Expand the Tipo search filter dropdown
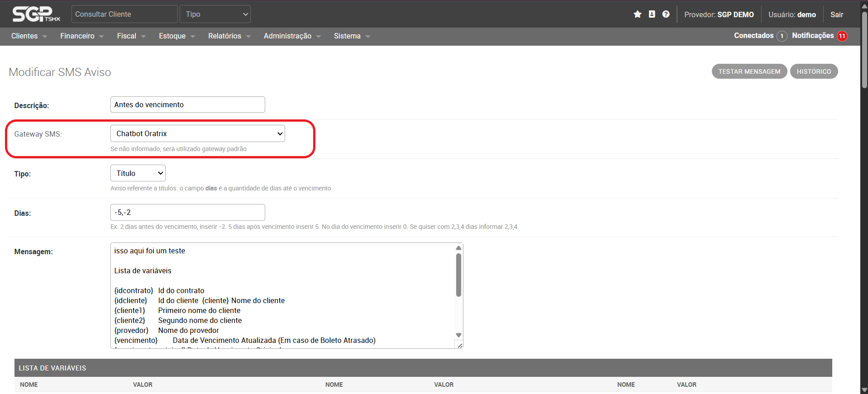Screen dimensions: 868x394 click(215, 14)
